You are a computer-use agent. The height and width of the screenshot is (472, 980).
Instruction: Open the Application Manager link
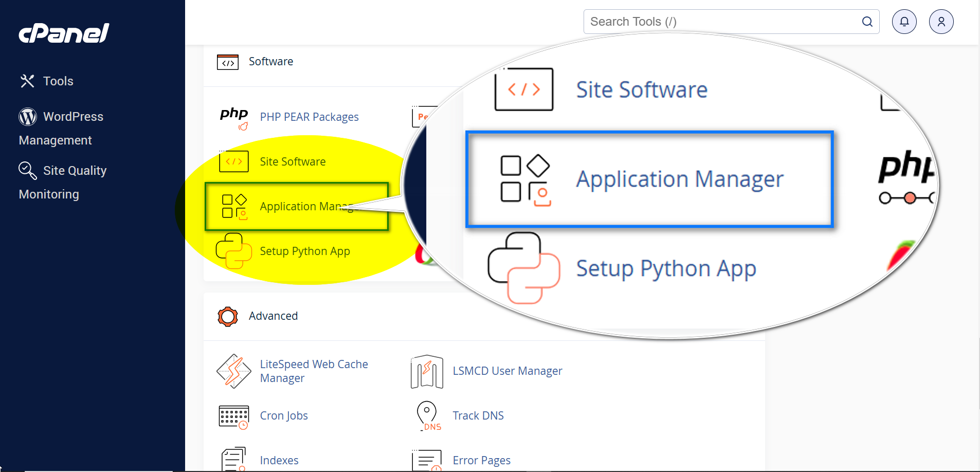[x=306, y=207]
